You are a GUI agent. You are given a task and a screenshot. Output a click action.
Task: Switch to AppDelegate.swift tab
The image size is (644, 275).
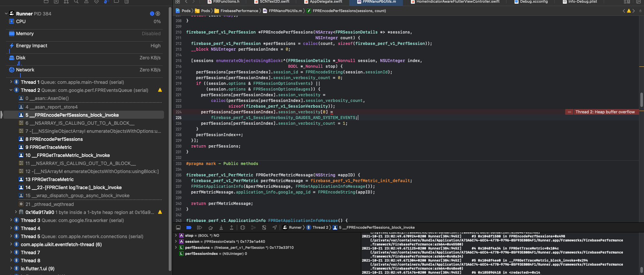323,2
